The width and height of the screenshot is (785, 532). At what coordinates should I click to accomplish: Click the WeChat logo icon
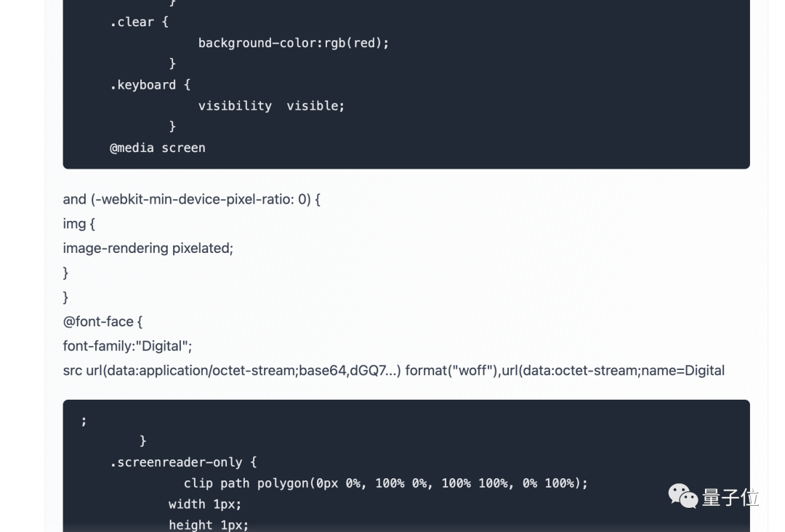[x=683, y=497]
